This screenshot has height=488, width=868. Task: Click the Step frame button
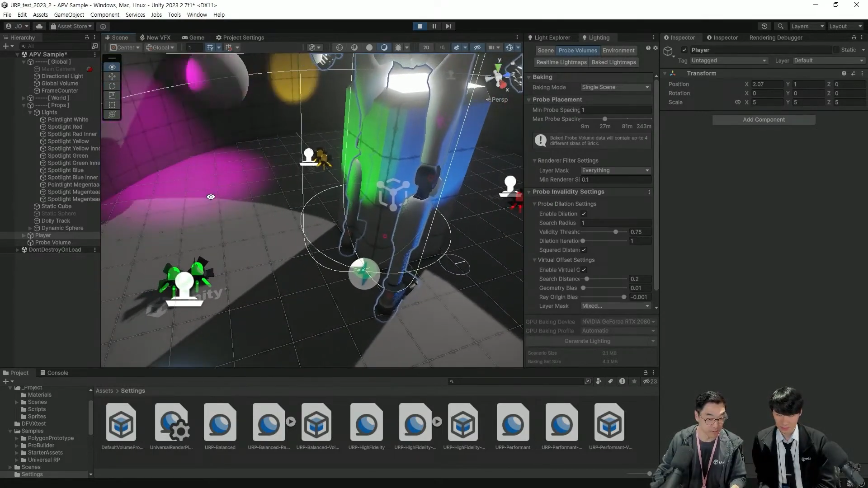448,26
